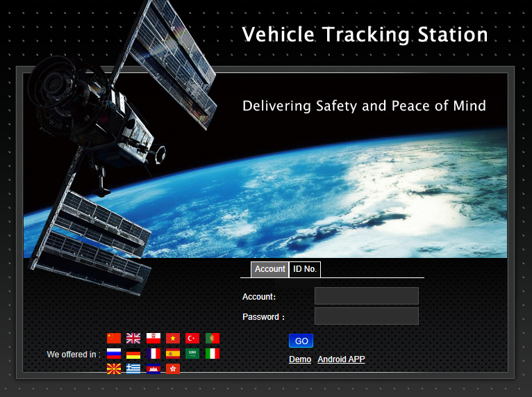The width and height of the screenshot is (532, 397).
Task: Open the Account login tab
Action: tap(269, 269)
